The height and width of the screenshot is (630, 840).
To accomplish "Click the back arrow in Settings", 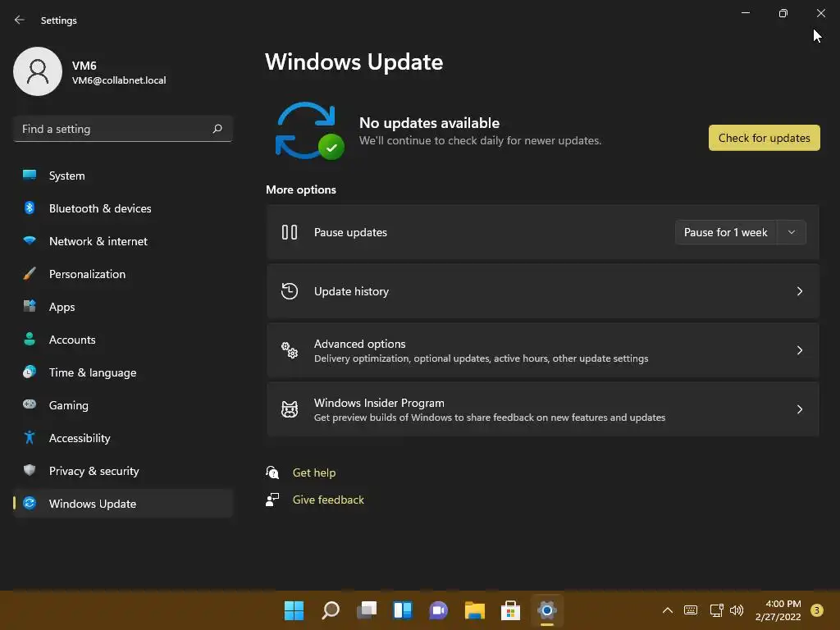I will click(x=20, y=20).
